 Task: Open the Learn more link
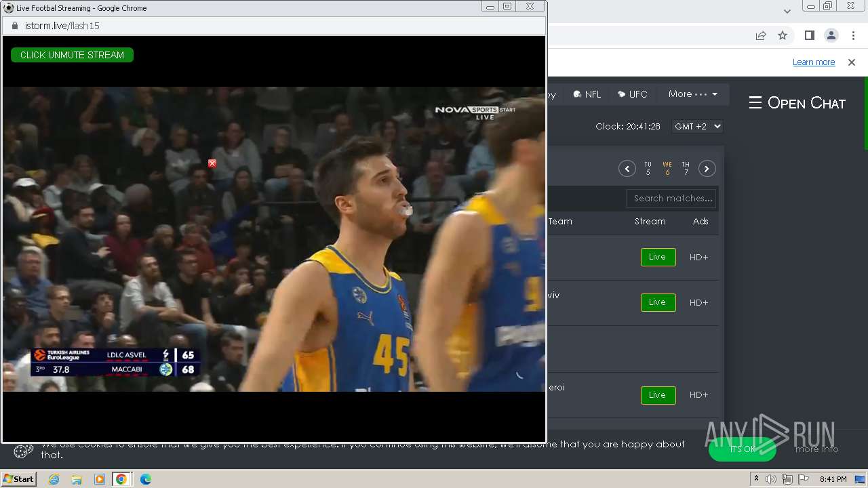814,62
